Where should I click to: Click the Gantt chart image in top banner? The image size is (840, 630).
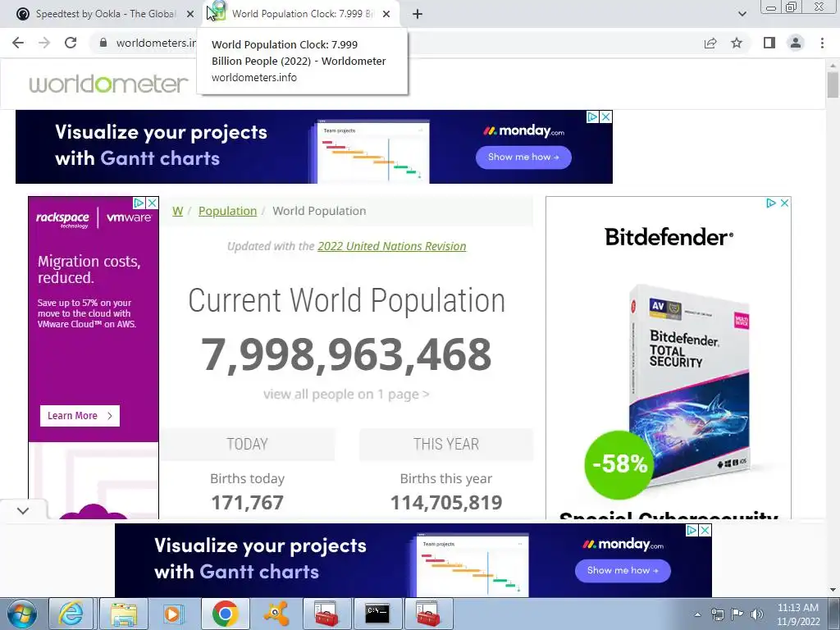click(373, 152)
